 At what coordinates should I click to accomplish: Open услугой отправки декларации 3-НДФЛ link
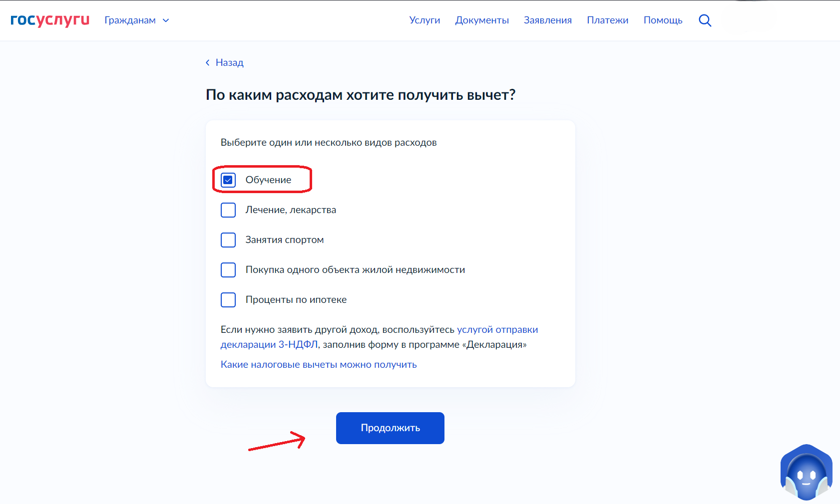pyautogui.click(x=380, y=337)
